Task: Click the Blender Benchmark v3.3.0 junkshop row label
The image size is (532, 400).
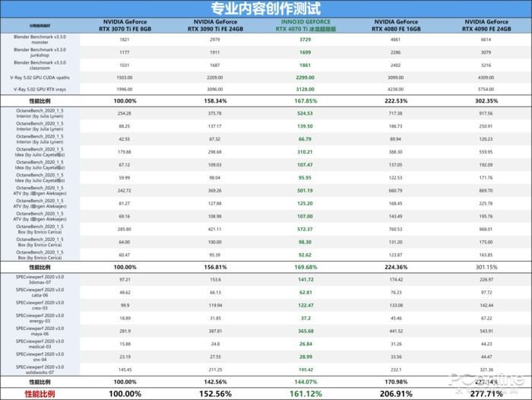Action: pyautogui.click(x=40, y=52)
